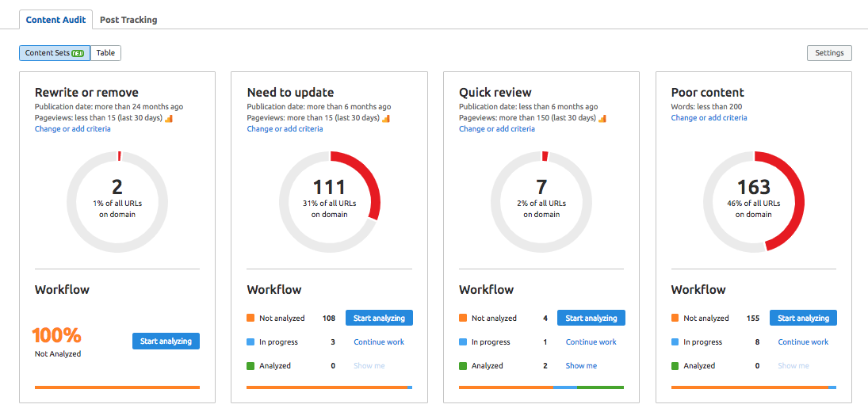868x412 pixels.
Task: Click the Poor content donut chart
Action: [754, 201]
